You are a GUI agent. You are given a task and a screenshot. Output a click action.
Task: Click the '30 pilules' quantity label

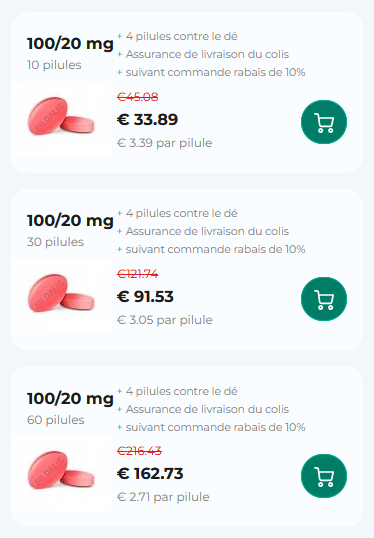(x=55, y=242)
